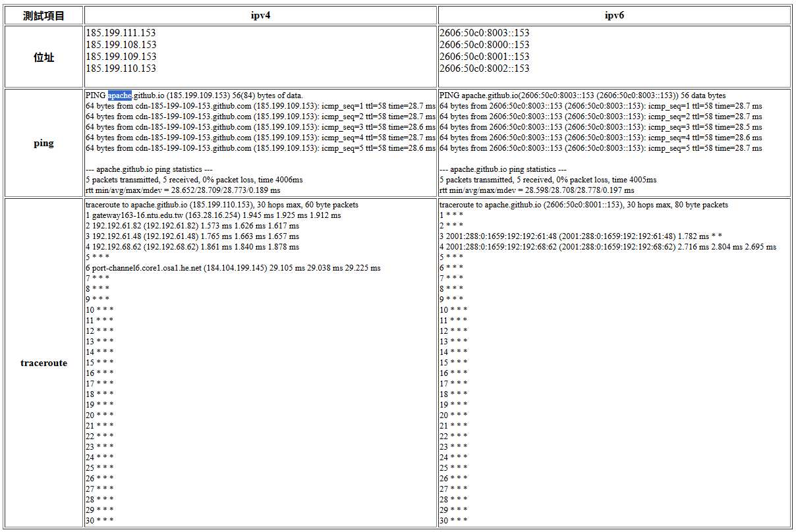Click ipv6 traceroute header to 2606:50c0:8001::153

coord(584,205)
